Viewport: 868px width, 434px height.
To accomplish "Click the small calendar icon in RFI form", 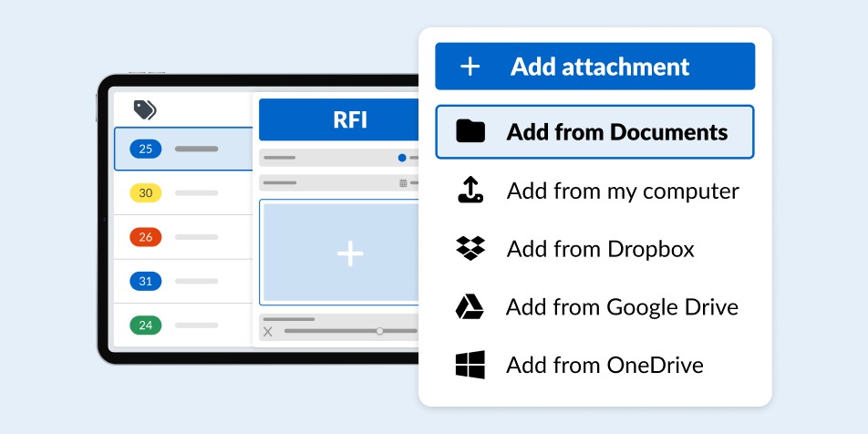I will [x=403, y=182].
